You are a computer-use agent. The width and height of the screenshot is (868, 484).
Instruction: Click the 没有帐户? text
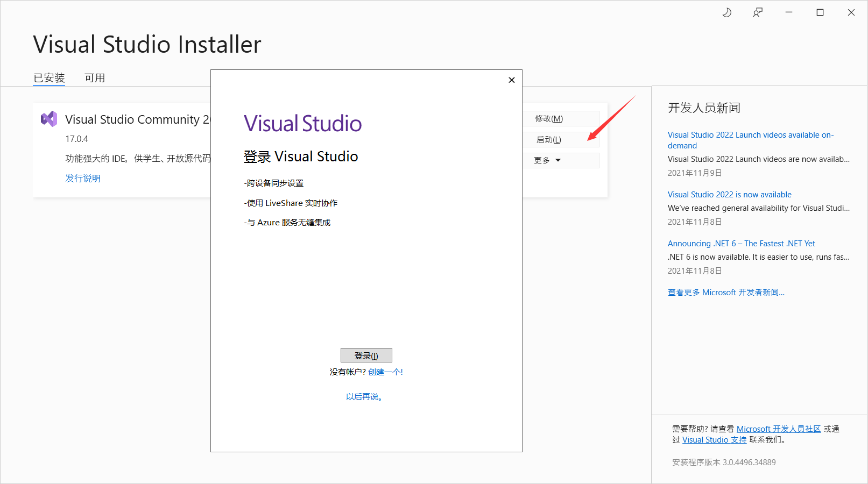[348, 372]
